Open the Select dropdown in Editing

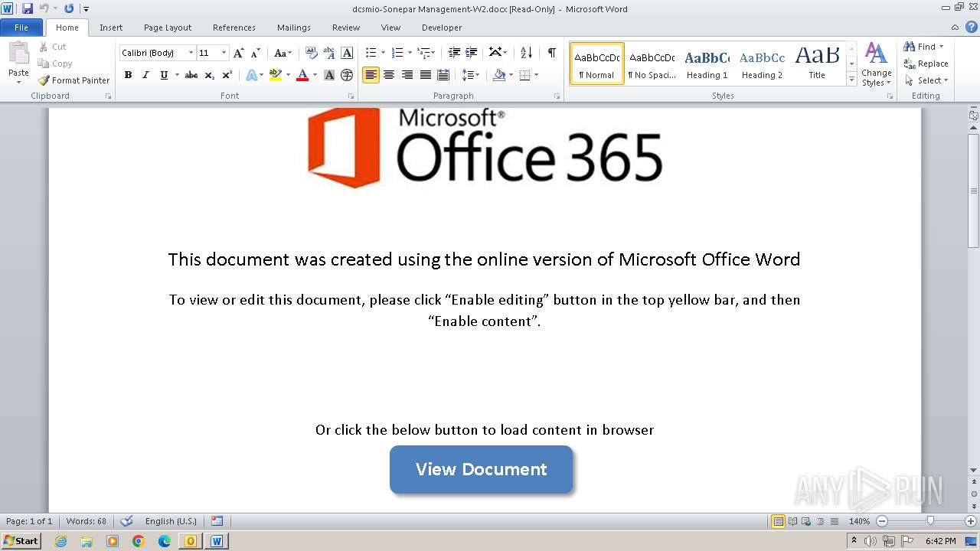[x=926, y=80]
